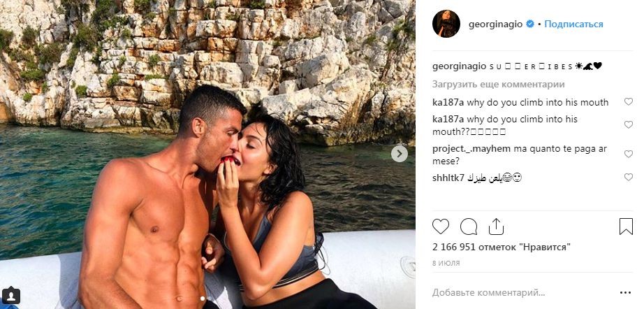The image size is (644, 309).
Task: Open the georginagio profile avatar
Action: click(446, 24)
